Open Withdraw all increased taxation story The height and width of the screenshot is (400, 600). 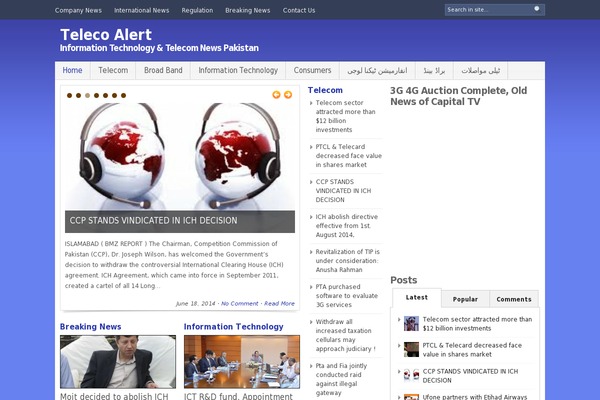coord(346,335)
